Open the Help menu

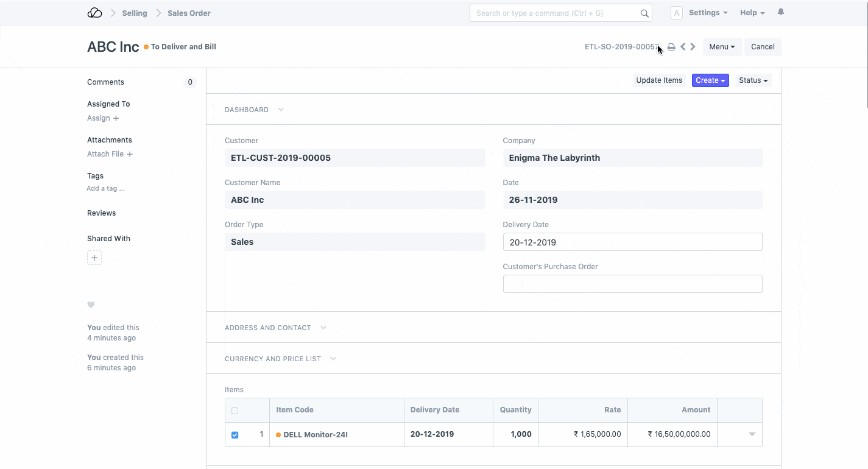tap(752, 13)
